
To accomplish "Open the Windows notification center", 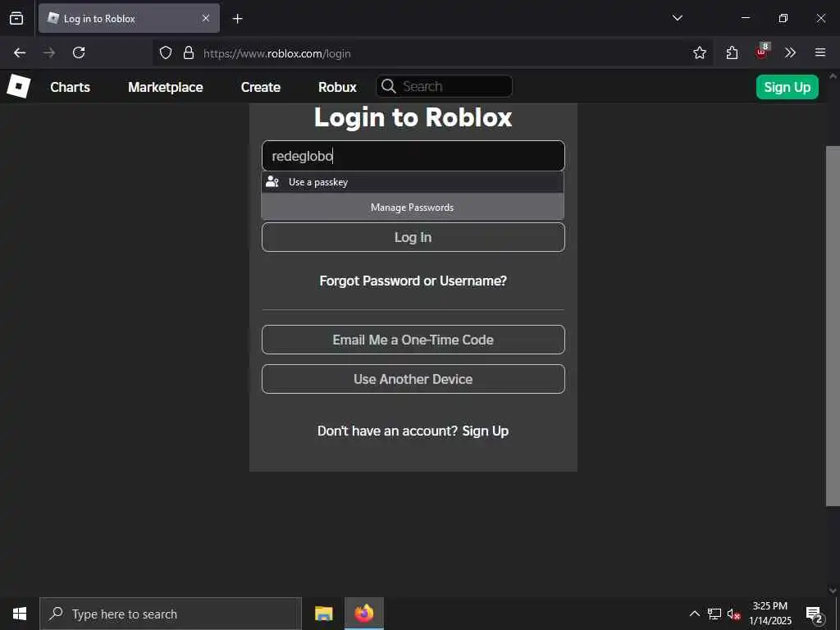I will [815, 614].
